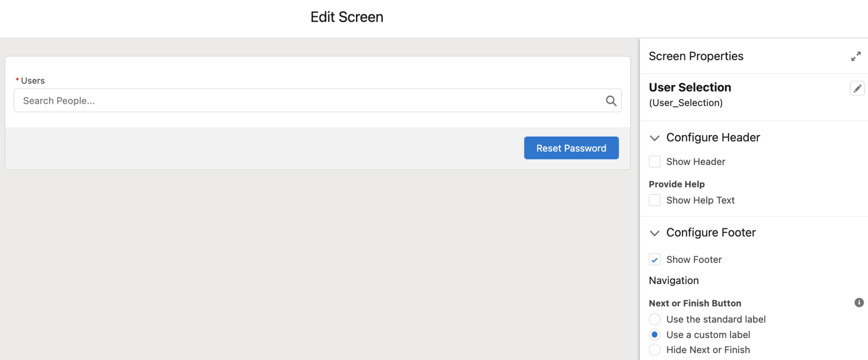The height and width of the screenshot is (360, 868).
Task: Click the Navigation section heading
Action: pos(673,280)
